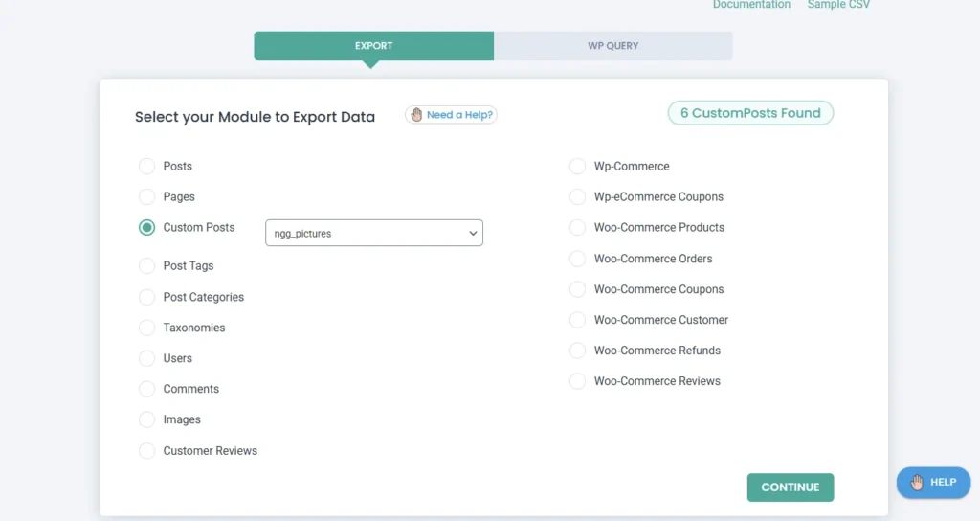This screenshot has height=521, width=980.
Task: Open the Documentation link
Action: (x=751, y=5)
